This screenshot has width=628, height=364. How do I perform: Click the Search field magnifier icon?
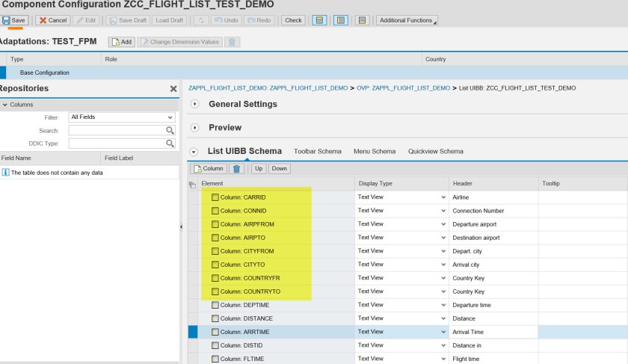point(170,131)
